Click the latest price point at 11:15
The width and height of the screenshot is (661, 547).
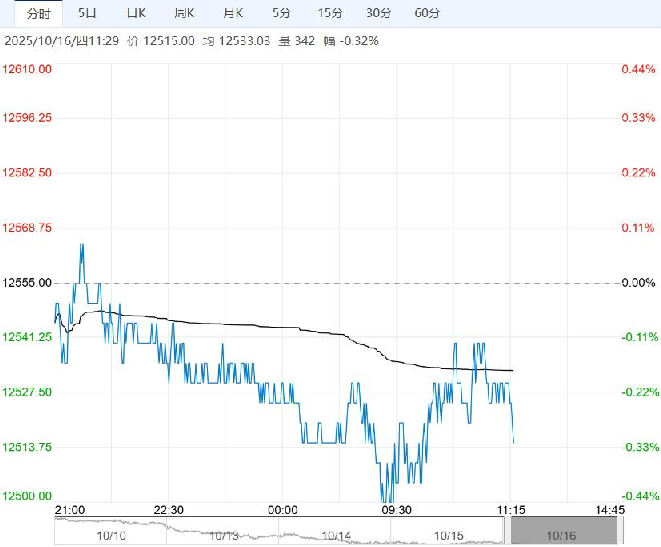tap(513, 441)
